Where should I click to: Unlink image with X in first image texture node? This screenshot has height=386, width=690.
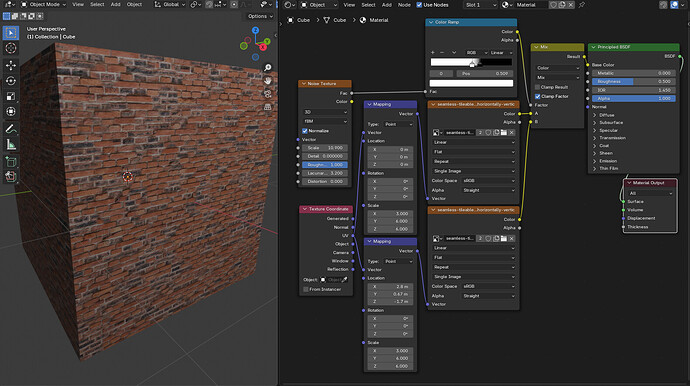511,132
